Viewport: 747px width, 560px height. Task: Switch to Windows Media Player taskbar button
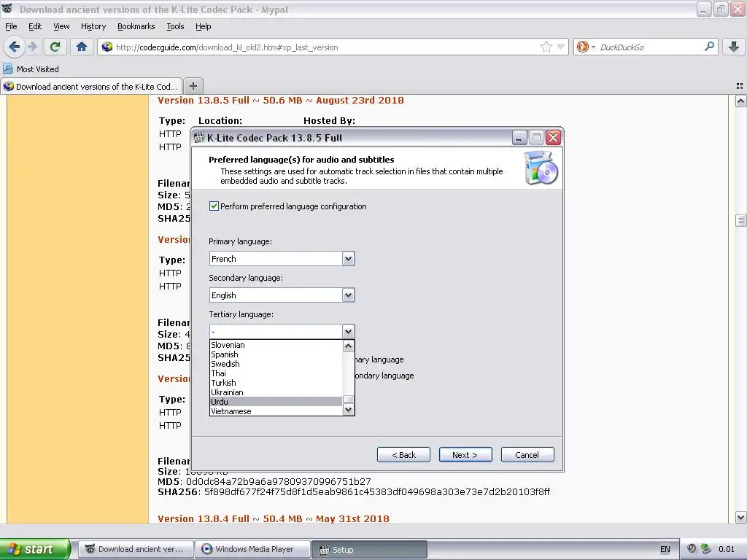(x=253, y=549)
